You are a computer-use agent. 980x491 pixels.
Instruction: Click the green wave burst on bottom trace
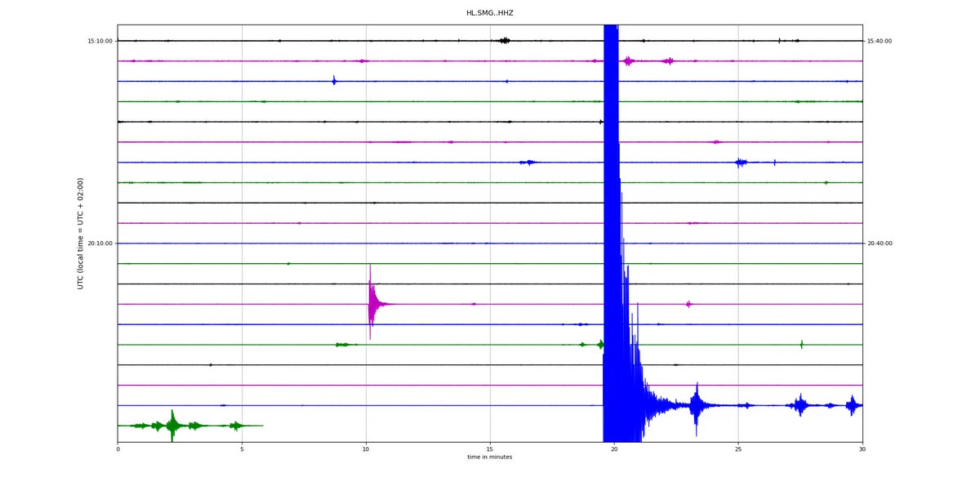pos(172,426)
